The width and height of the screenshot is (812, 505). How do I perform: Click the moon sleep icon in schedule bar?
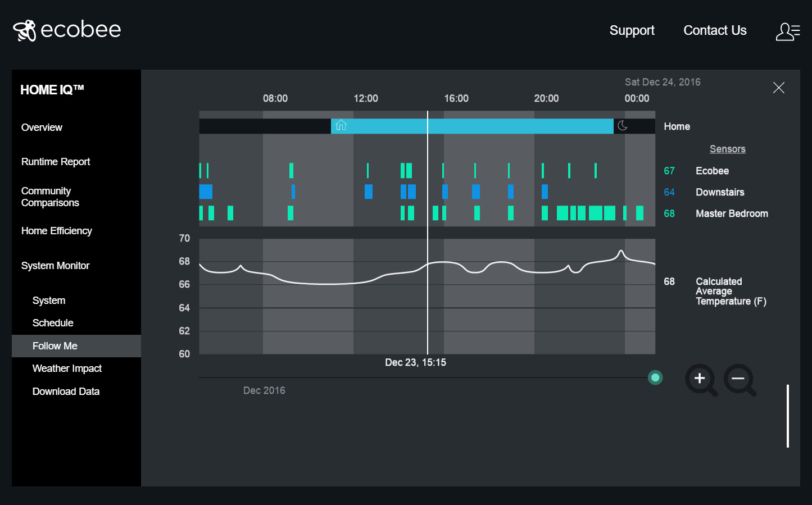622,126
